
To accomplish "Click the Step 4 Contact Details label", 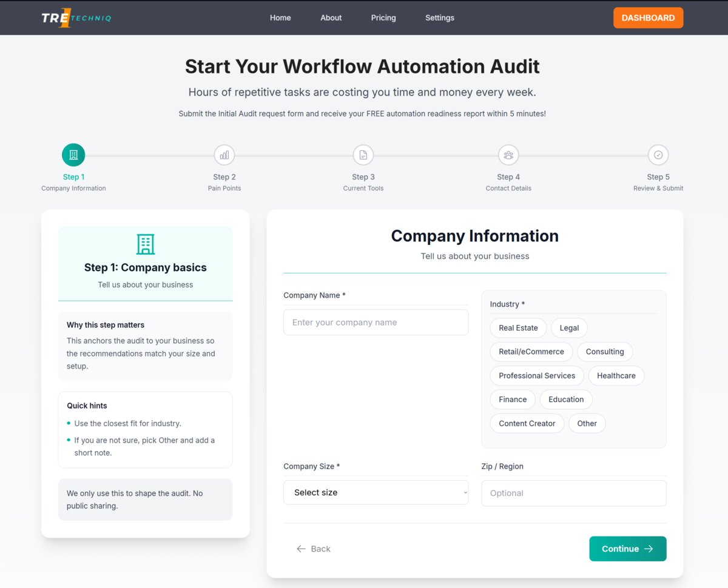I will pyautogui.click(x=508, y=182).
